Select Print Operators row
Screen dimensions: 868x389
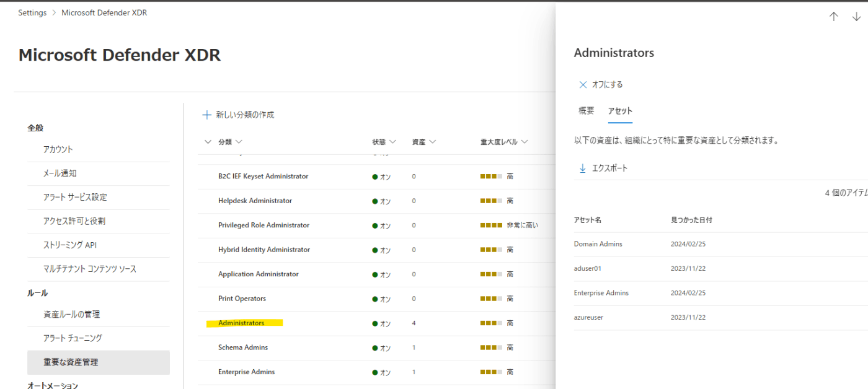[x=377, y=299]
